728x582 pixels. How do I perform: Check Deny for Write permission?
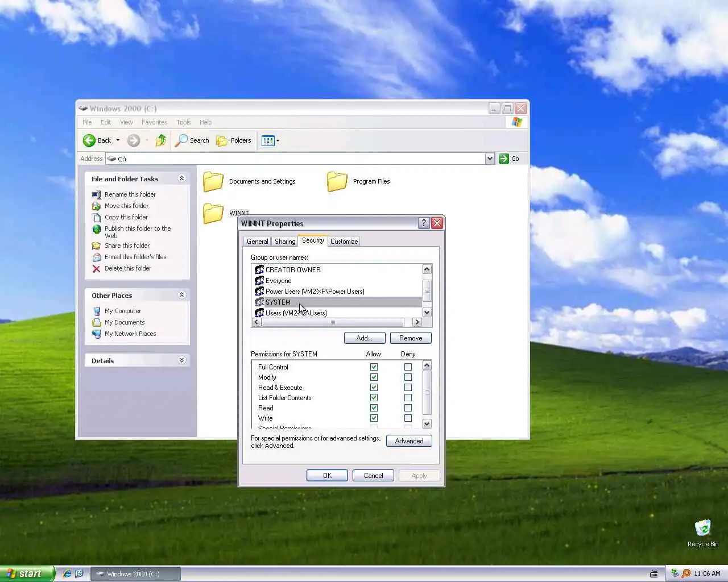pyautogui.click(x=408, y=418)
